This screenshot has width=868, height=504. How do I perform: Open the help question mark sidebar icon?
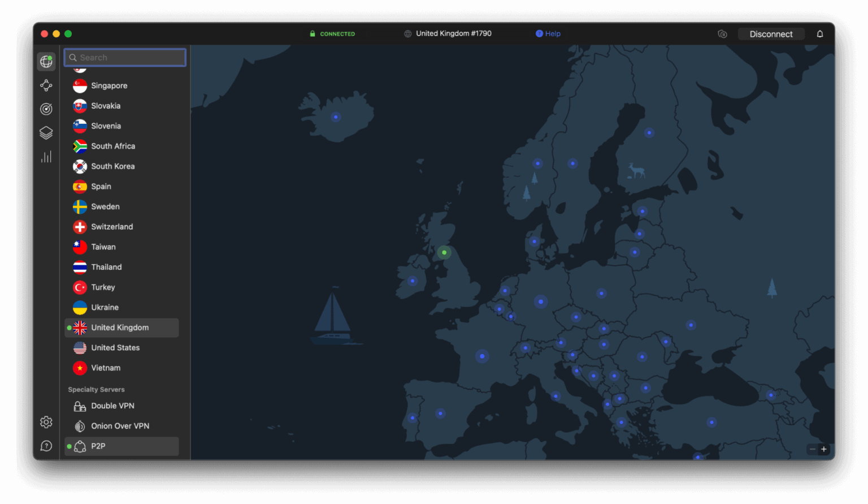[x=46, y=446]
